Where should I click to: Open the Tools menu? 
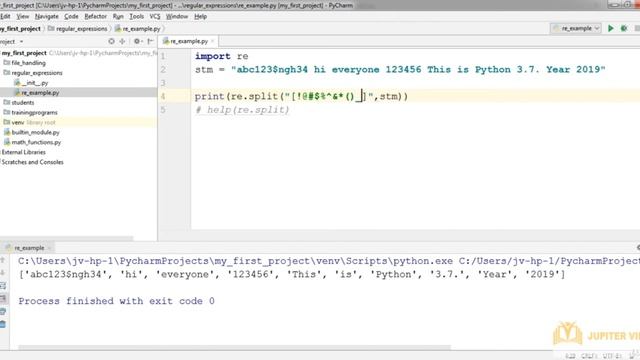click(136, 16)
